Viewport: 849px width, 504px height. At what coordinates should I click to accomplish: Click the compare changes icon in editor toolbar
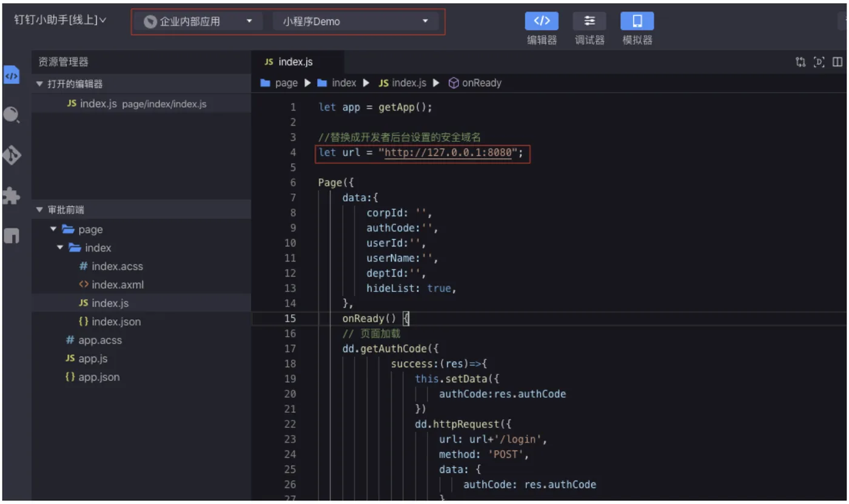pos(801,62)
